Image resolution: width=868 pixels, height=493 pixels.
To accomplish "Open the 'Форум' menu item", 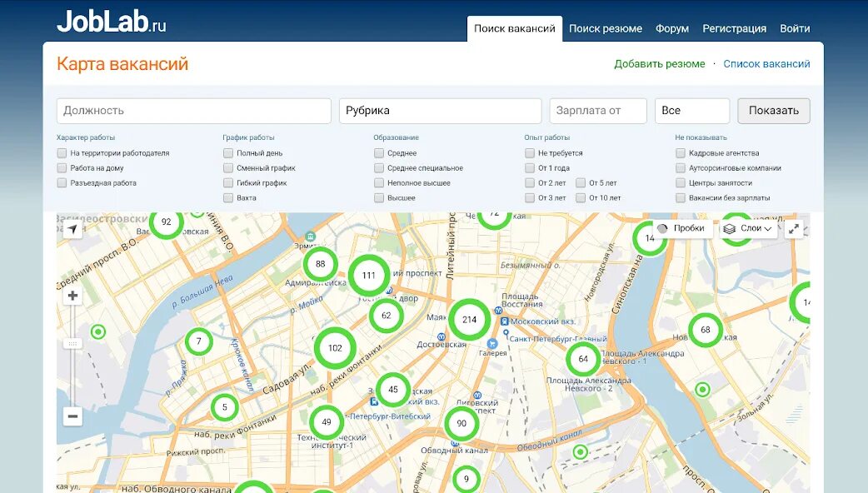I will tap(672, 28).
